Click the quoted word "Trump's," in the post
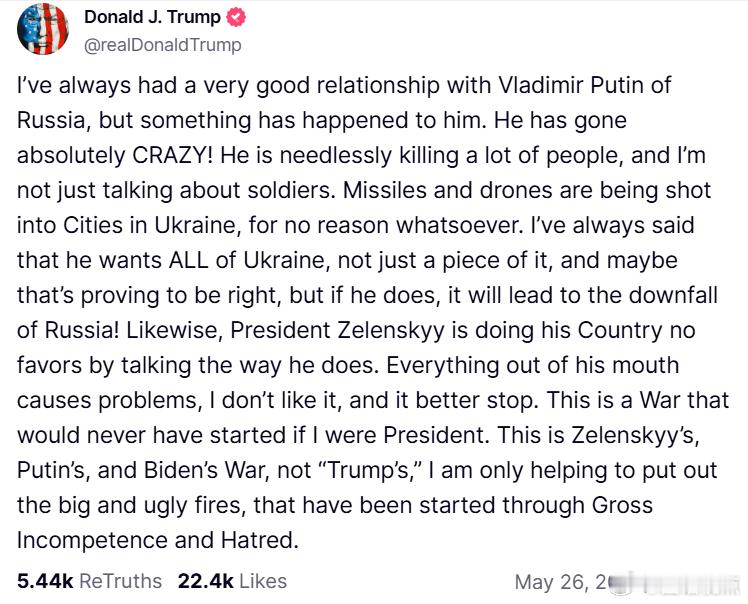This screenshot has height=604, width=748. [x=369, y=470]
